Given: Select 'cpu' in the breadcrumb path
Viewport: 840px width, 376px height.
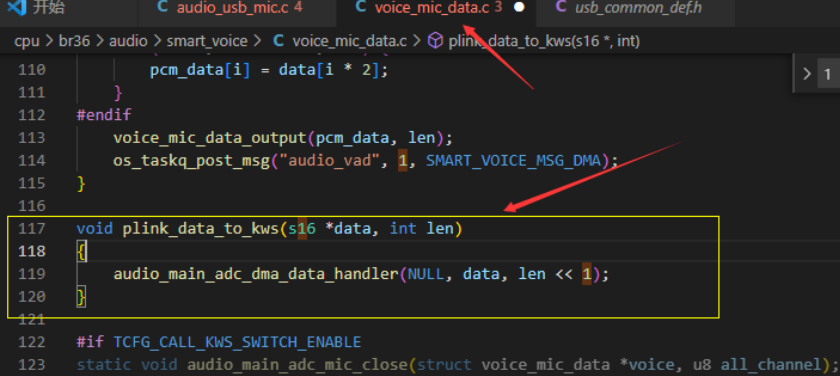Looking at the screenshot, I should [27, 41].
